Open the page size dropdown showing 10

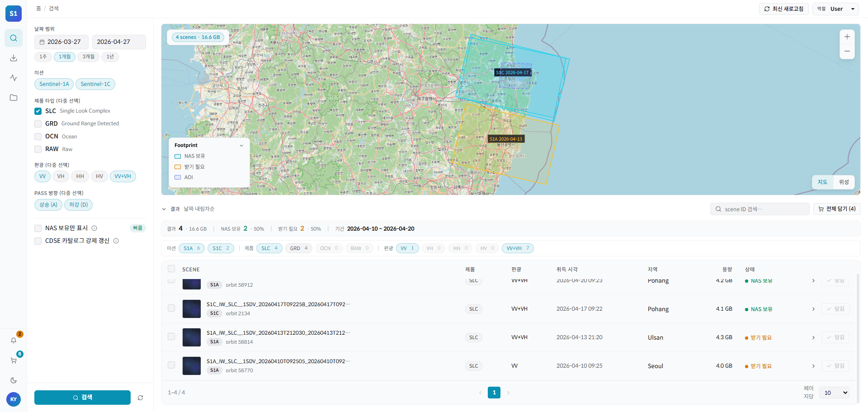pyautogui.click(x=834, y=393)
